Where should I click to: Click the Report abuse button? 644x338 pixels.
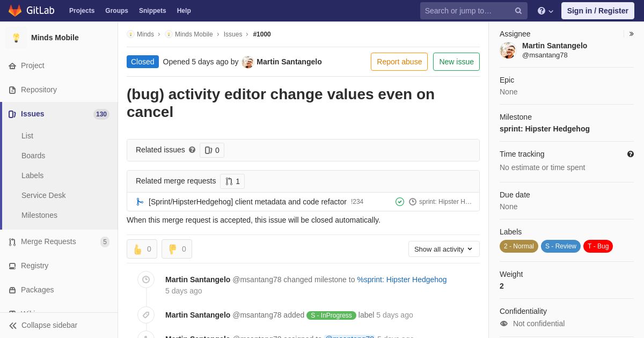pos(399,62)
